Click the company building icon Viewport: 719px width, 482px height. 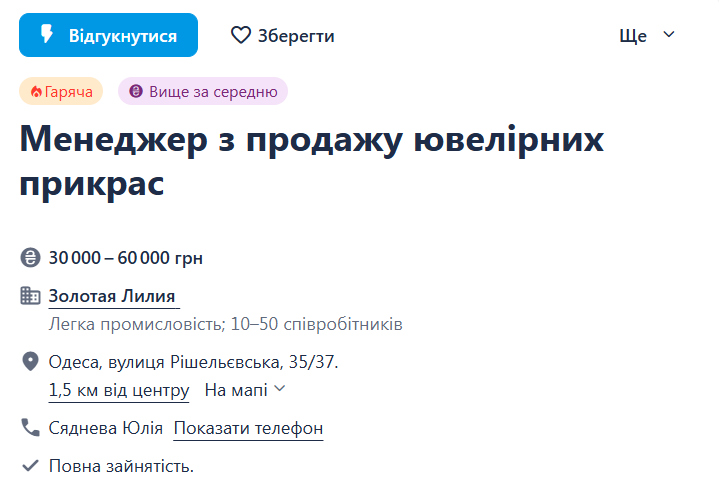[x=30, y=296]
